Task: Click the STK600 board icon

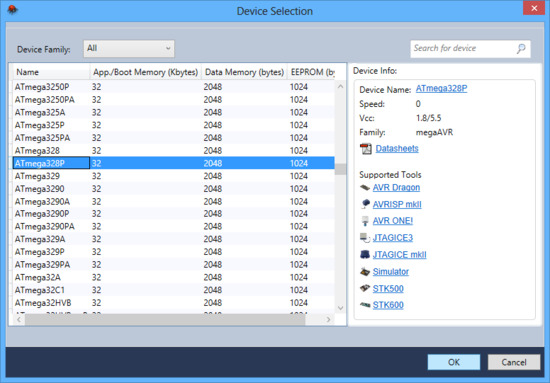Action: (365, 305)
